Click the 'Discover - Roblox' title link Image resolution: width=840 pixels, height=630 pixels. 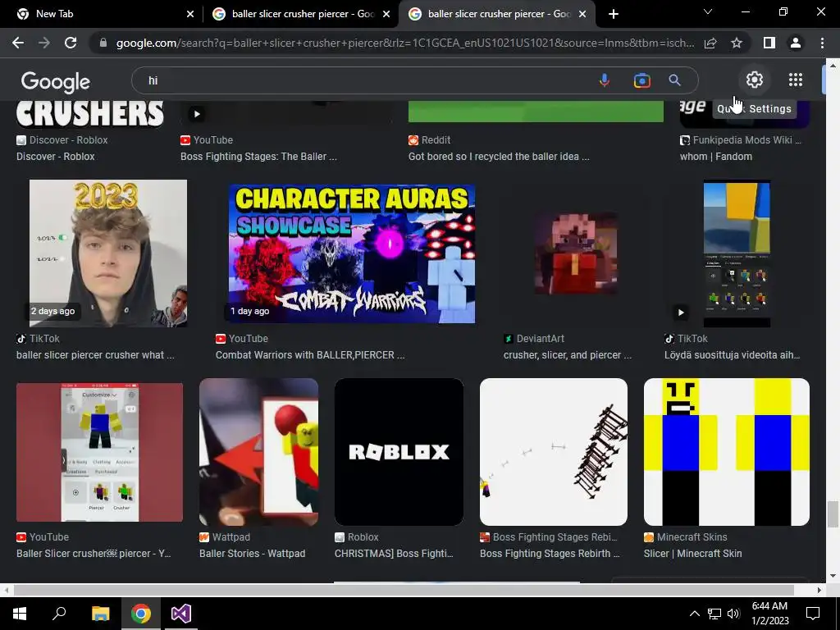[56, 157]
